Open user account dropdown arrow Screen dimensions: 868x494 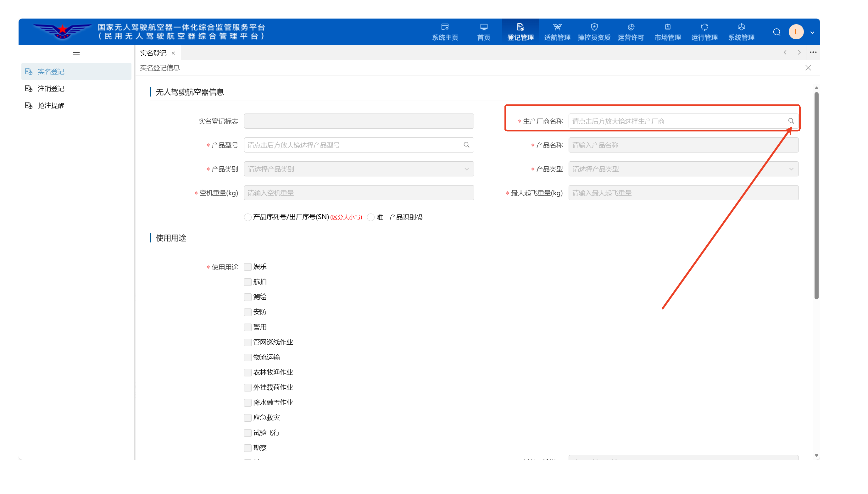click(812, 33)
